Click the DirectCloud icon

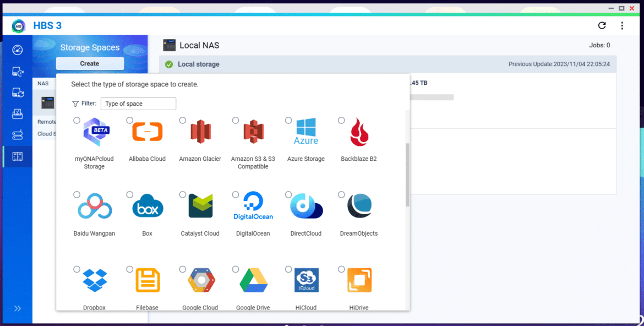[x=307, y=206]
